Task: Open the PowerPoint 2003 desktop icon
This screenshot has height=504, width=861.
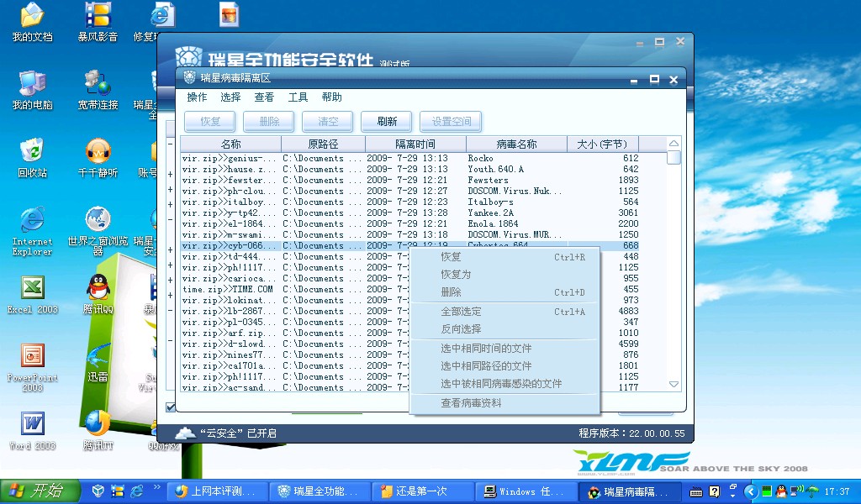Action: click(33, 367)
